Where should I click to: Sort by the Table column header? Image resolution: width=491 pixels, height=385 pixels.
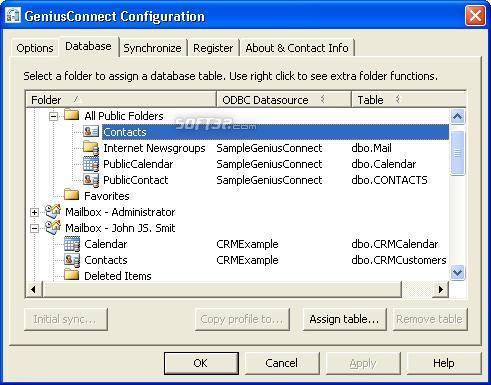[x=408, y=100]
